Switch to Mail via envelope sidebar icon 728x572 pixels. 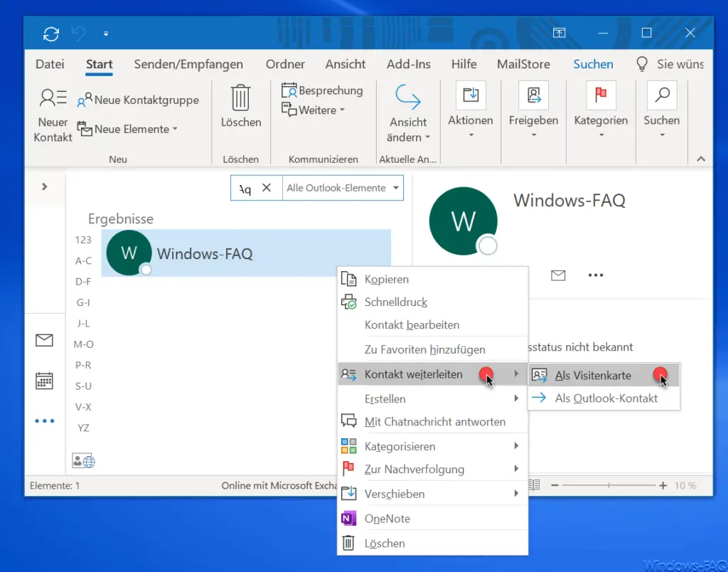point(44,340)
